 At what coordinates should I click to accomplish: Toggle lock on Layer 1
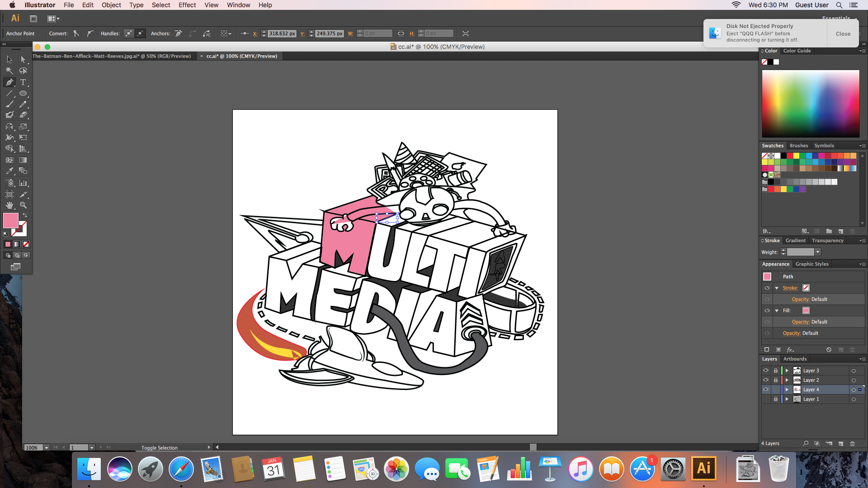pyautogui.click(x=776, y=399)
